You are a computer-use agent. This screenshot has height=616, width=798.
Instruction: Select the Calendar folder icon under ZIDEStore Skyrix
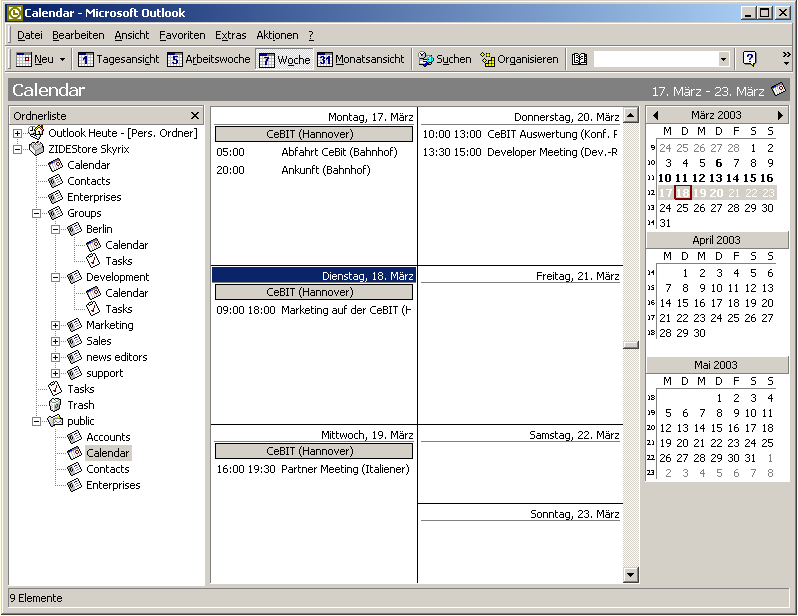[55, 165]
